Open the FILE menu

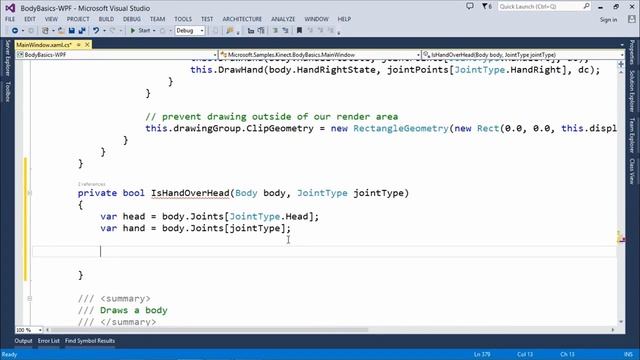(x=10, y=19)
